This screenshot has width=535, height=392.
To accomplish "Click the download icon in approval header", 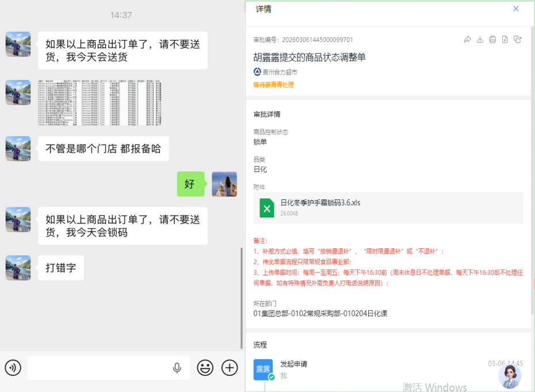I will point(480,40).
